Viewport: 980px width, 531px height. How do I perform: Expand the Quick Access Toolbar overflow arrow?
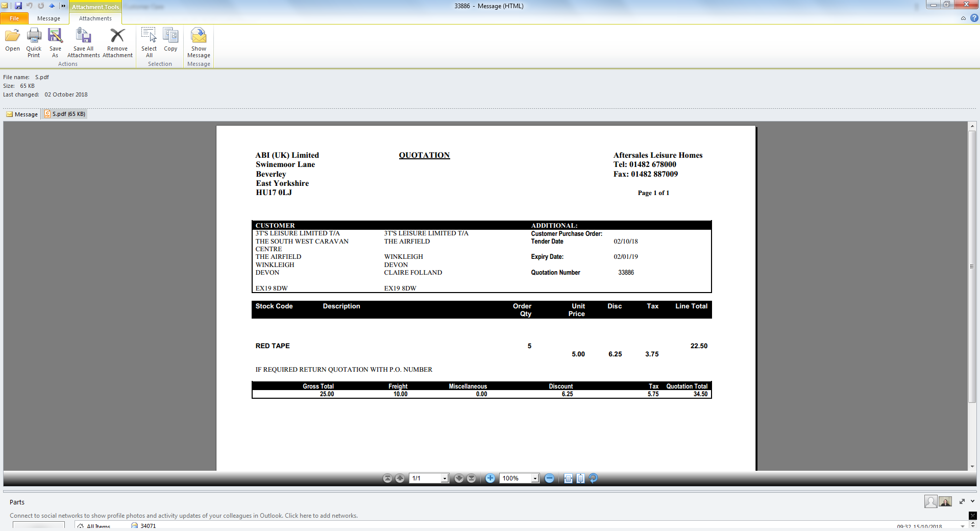(x=63, y=6)
